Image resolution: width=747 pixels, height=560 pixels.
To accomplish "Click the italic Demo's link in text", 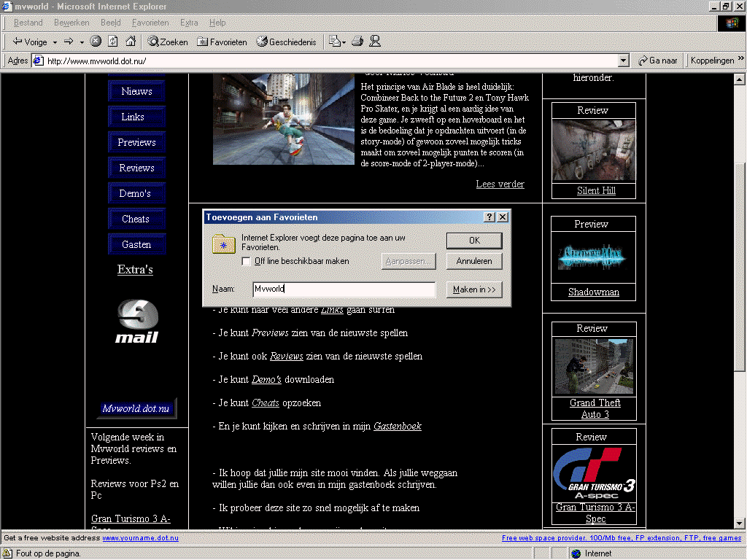I will click(266, 379).
